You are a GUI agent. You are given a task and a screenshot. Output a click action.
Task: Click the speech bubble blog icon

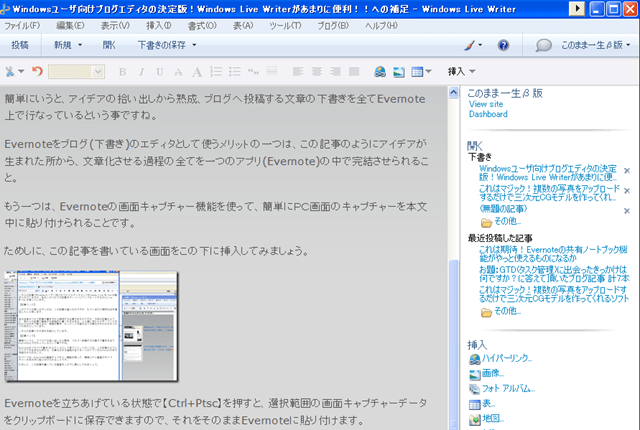pyautogui.click(x=544, y=45)
